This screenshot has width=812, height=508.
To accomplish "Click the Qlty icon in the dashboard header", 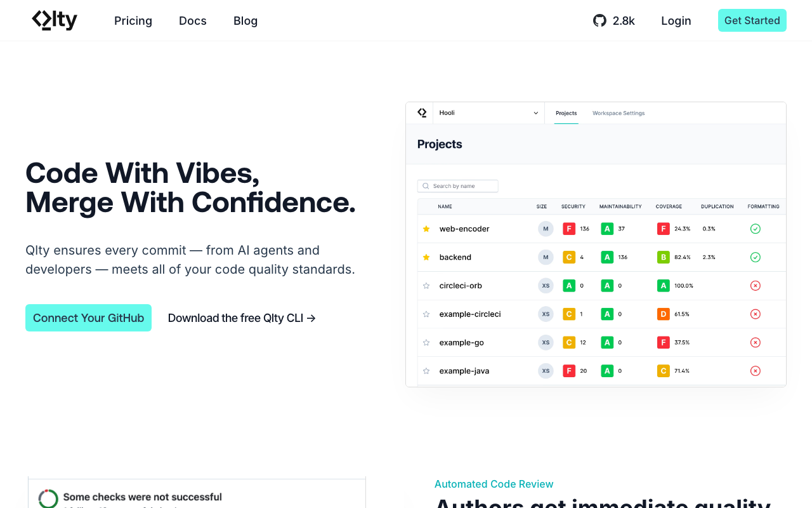I will tap(421, 112).
